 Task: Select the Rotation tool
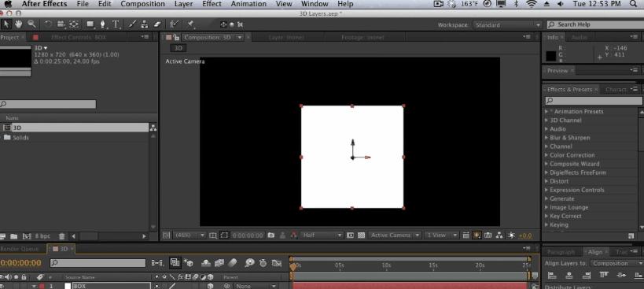pyautogui.click(x=48, y=24)
